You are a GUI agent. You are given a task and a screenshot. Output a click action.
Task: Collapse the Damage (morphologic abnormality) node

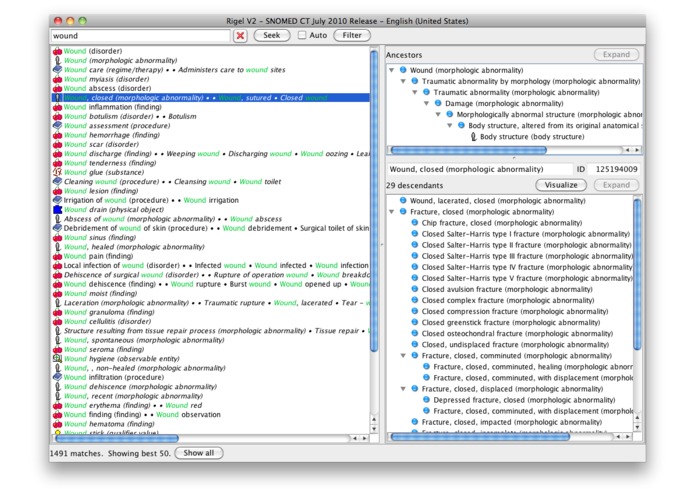click(426, 103)
